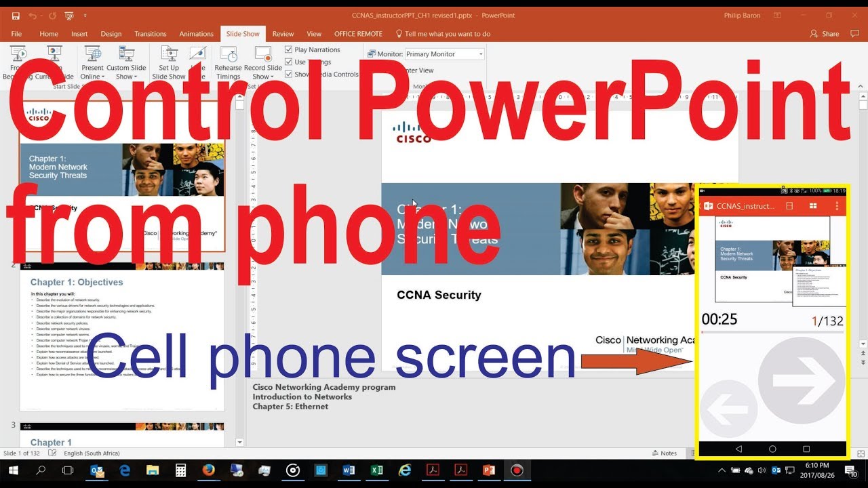Viewport: 868px width, 488px height.
Task: Open notification center icon on taskbar
Action: (850, 470)
